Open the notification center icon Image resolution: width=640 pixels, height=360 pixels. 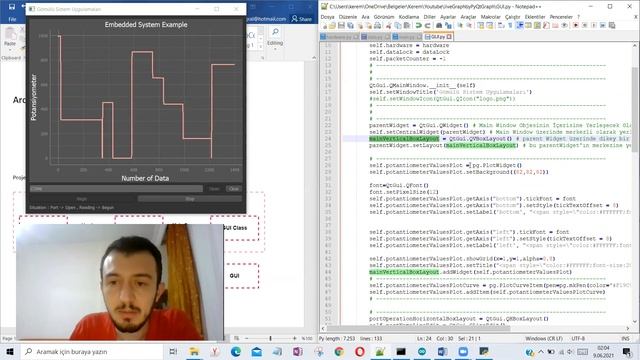[627, 351]
